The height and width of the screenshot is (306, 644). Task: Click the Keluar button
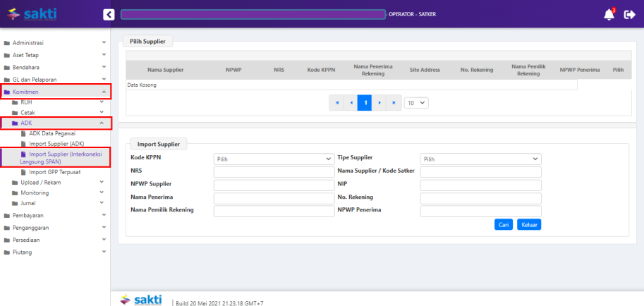point(528,225)
